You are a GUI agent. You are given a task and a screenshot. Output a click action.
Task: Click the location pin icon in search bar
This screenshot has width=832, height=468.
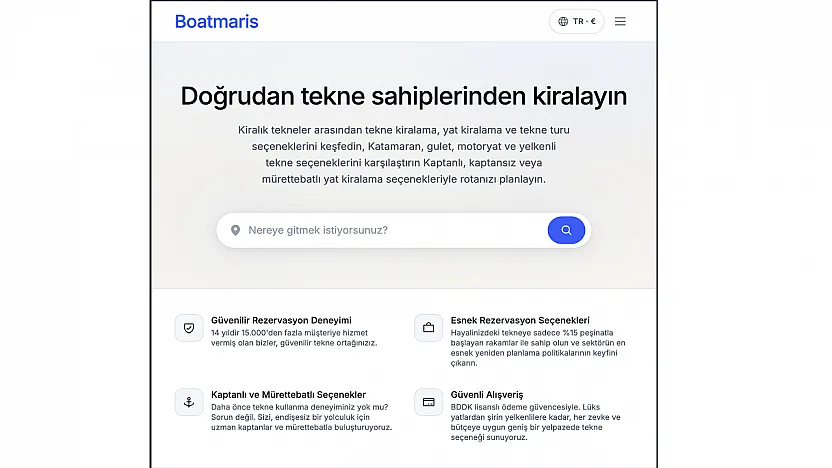point(235,230)
